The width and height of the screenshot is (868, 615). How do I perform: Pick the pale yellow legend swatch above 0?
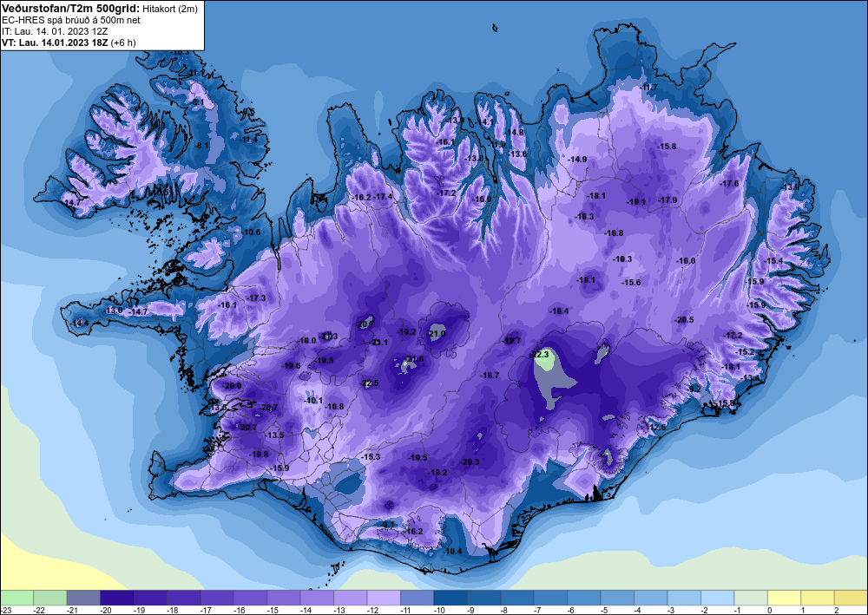[x=785, y=598]
